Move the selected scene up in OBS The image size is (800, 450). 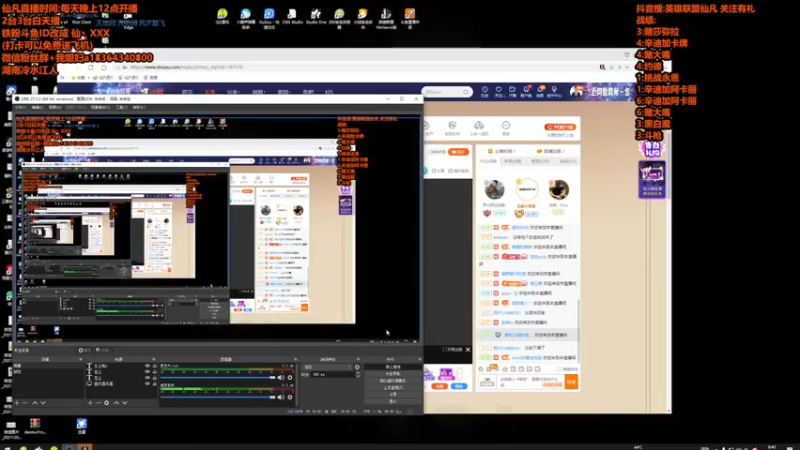(35, 403)
